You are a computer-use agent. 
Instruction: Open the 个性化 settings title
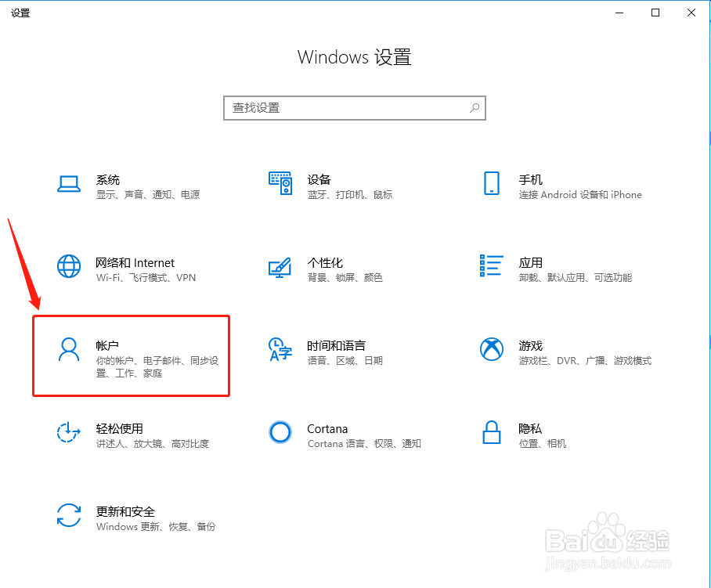[x=325, y=263]
